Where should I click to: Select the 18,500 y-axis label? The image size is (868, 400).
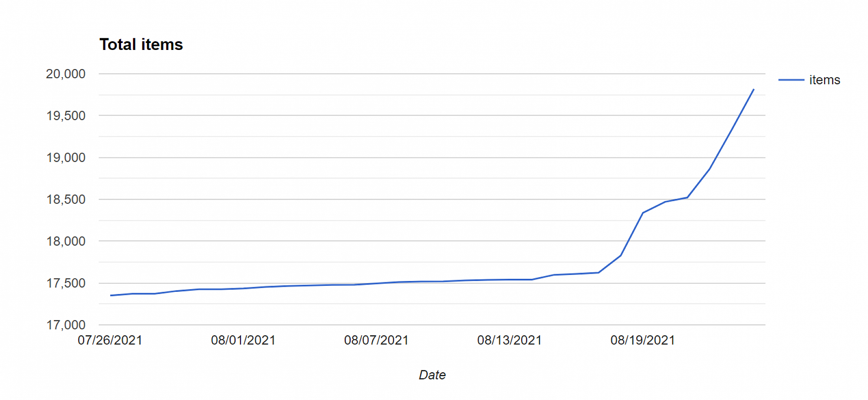66,199
